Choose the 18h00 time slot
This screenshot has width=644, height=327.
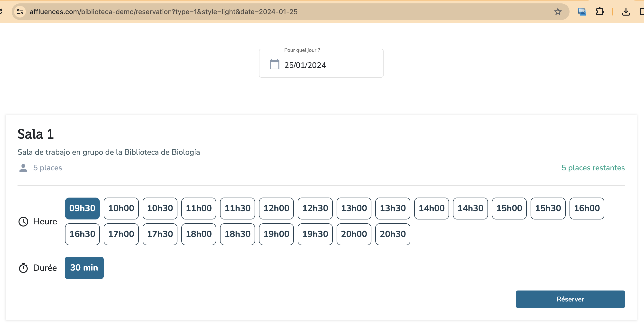199,234
